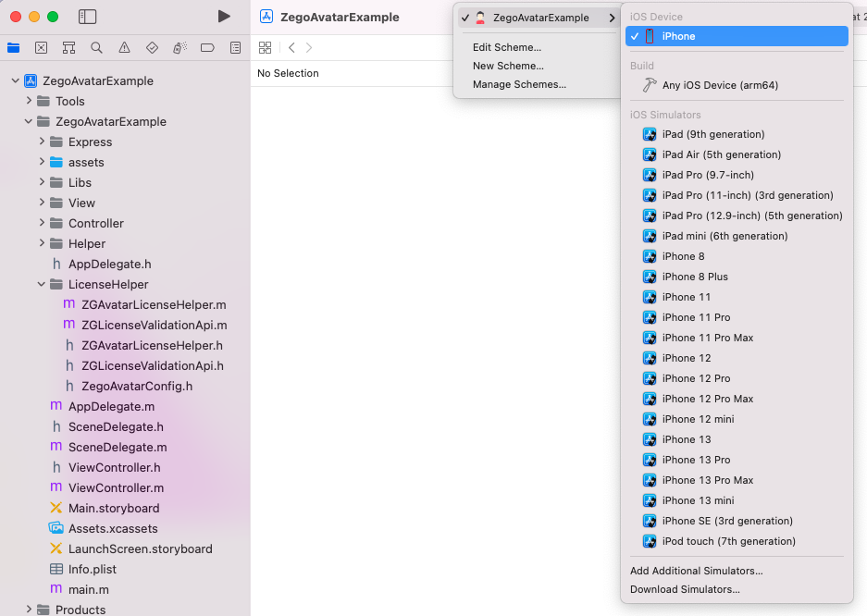Open ZGLicenseValidationApi.m file

click(x=155, y=326)
